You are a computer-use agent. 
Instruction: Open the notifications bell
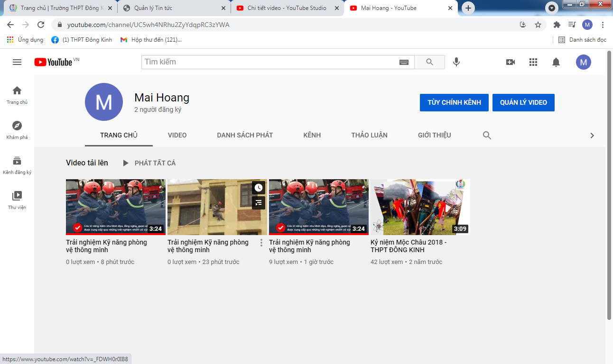tap(556, 62)
